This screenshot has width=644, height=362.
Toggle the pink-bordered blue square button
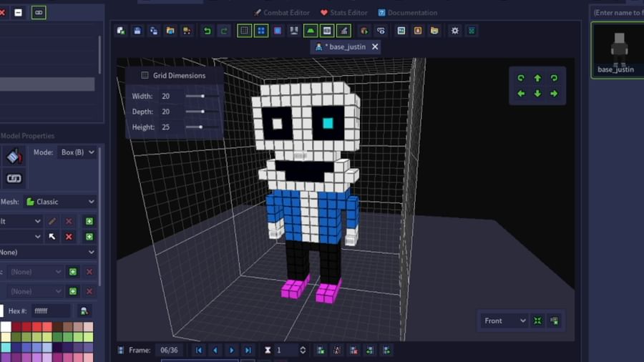[278, 31]
